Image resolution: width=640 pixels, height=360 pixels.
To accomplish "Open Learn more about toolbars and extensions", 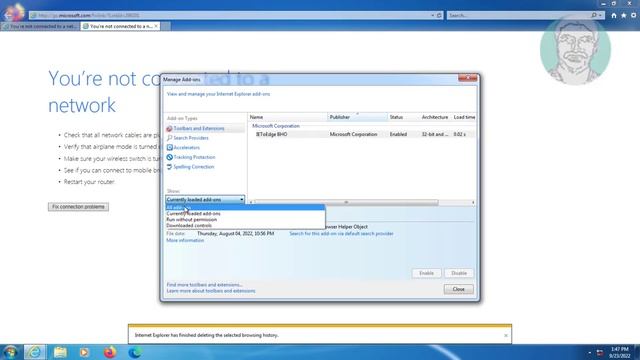I will coord(211,291).
